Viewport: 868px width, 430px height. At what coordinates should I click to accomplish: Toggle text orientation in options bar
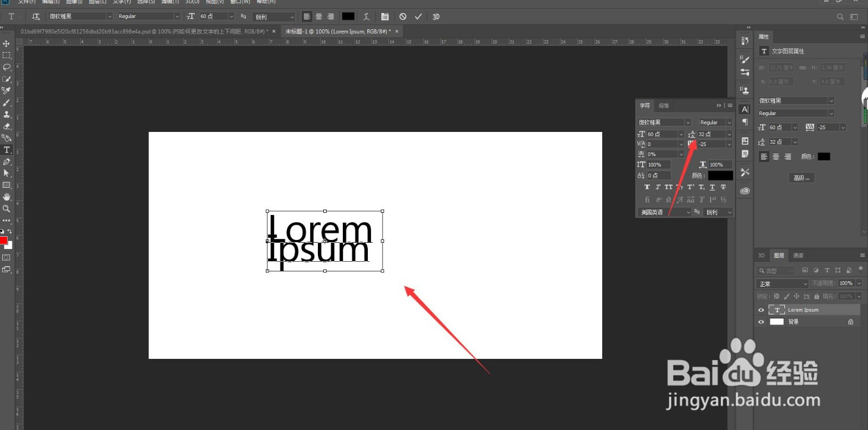36,16
